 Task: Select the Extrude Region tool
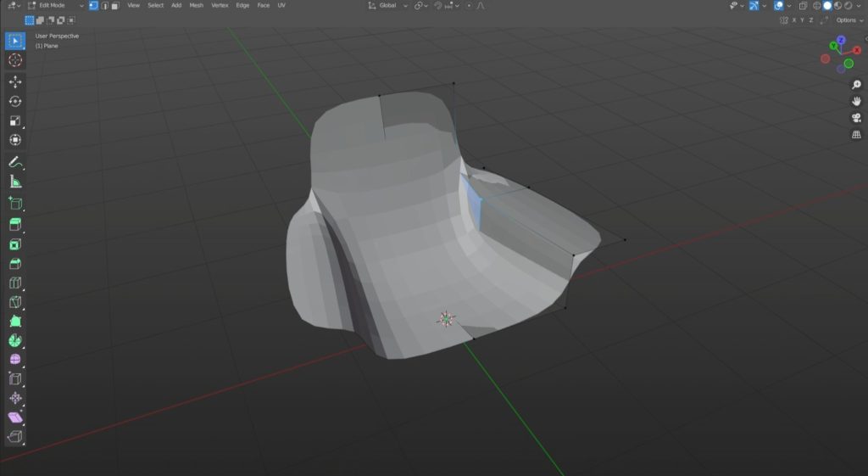point(15,224)
